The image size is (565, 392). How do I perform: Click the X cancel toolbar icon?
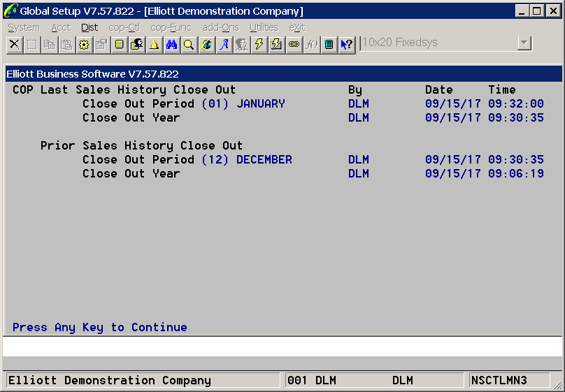point(15,45)
